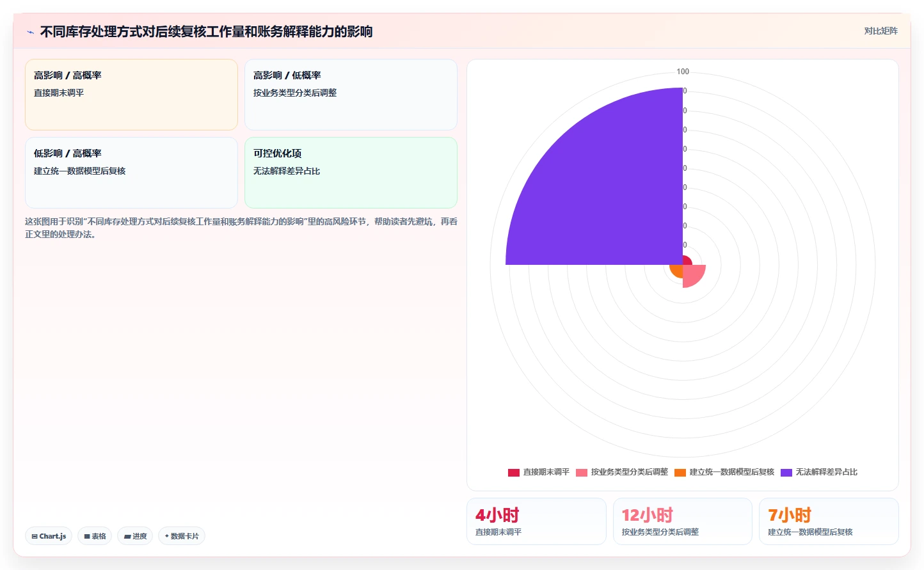Click 无法解释差异占比 text in green card
Screen dimensions: 924x570
pyautogui.click(x=287, y=171)
